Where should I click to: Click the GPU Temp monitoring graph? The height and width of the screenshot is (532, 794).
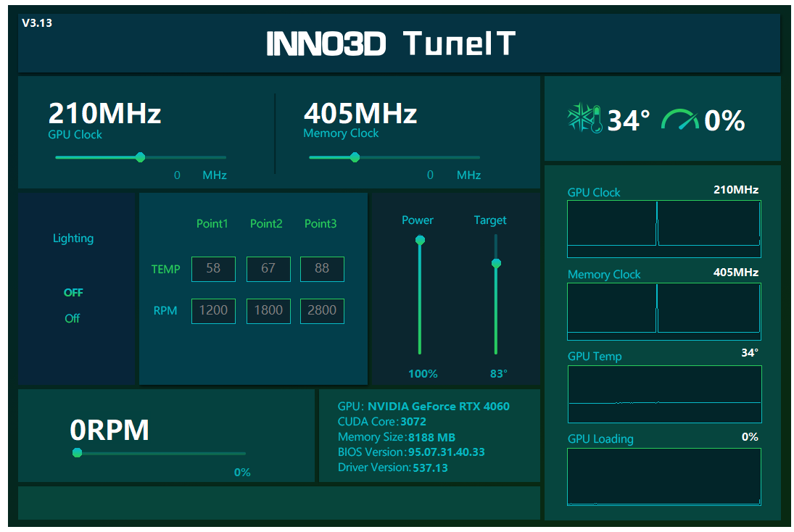[x=664, y=394]
